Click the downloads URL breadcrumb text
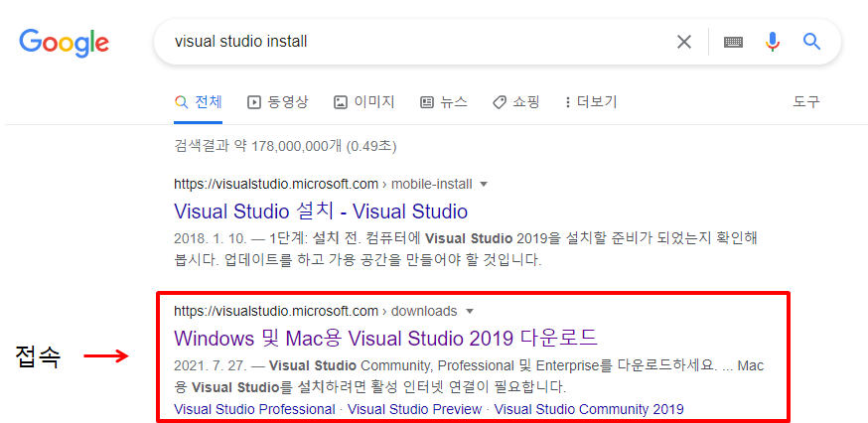Image resolution: width=868 pixels, height=423 pixels. pos(316,312)
